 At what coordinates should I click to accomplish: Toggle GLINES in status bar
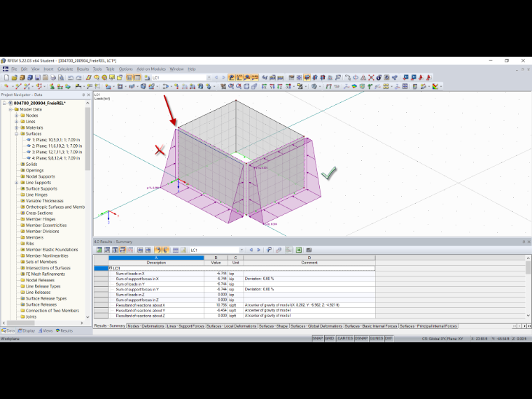[x=377, y=339]
